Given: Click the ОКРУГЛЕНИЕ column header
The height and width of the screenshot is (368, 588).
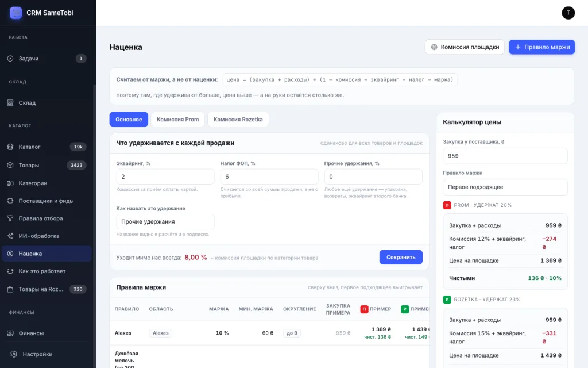Looking at the screenshot, I should (300, 309).
